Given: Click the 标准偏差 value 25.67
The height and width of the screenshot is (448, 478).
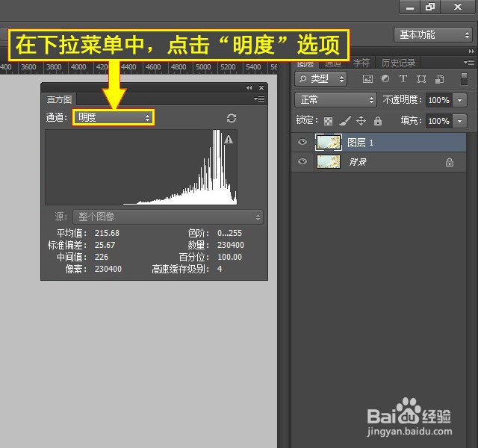Looking at the screenshot, I should click(x=105, y=245).
